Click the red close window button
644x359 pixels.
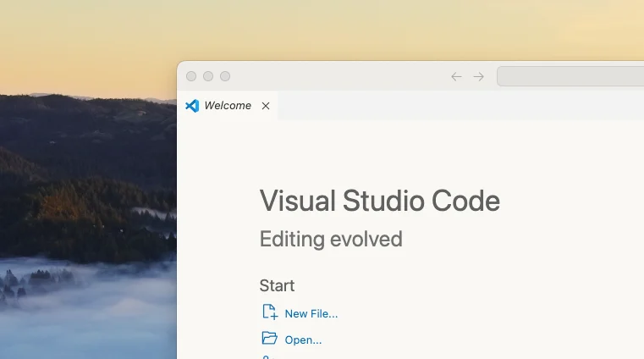coord(191,76)
